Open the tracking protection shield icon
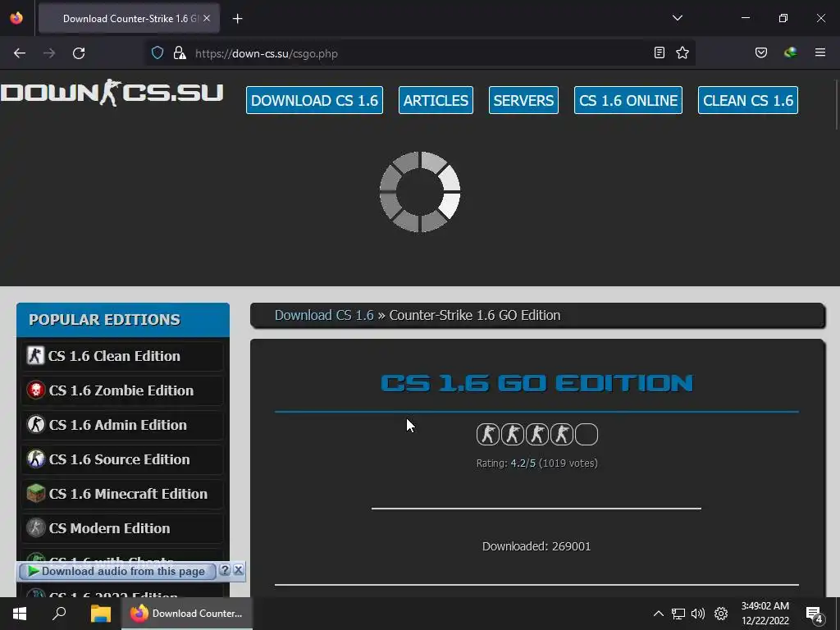840x630 pixels. click(x=157, y=53)
